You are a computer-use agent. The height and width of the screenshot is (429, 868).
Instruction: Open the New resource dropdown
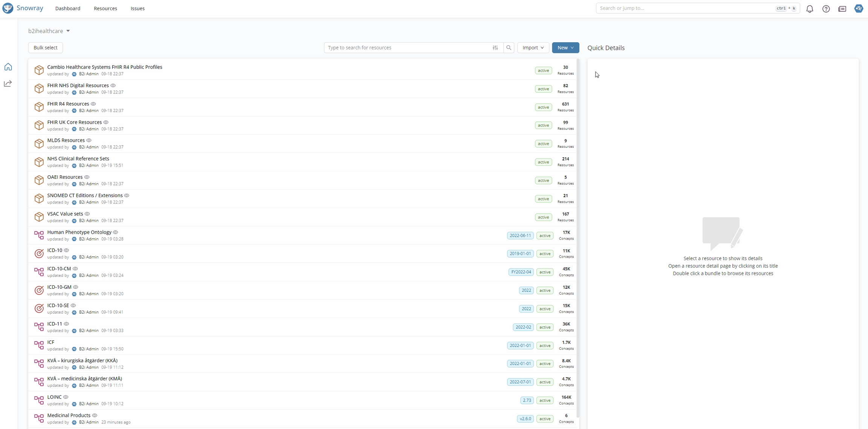click(565, 47)
